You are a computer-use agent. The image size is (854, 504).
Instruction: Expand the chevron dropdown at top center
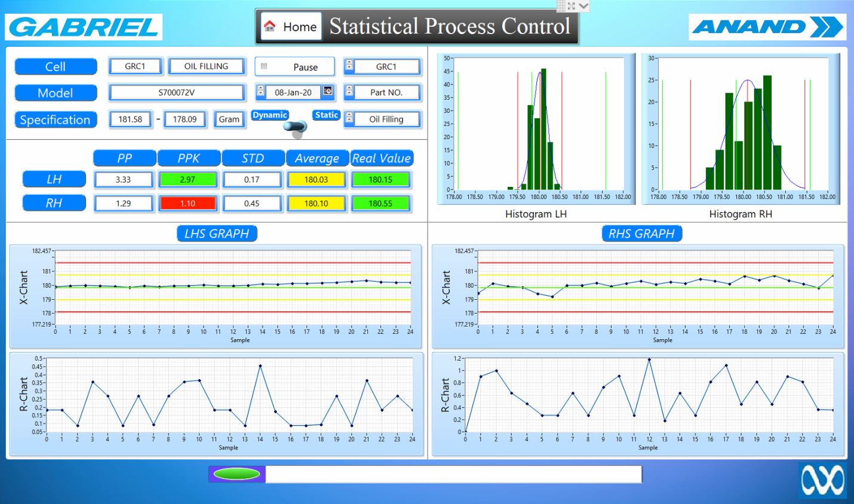point(583,6)
